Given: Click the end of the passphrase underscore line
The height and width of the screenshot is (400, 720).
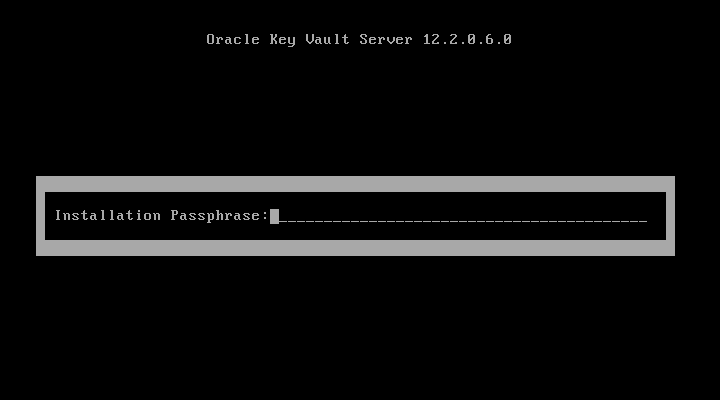Looking at the screenshot, I should point(643,221).
